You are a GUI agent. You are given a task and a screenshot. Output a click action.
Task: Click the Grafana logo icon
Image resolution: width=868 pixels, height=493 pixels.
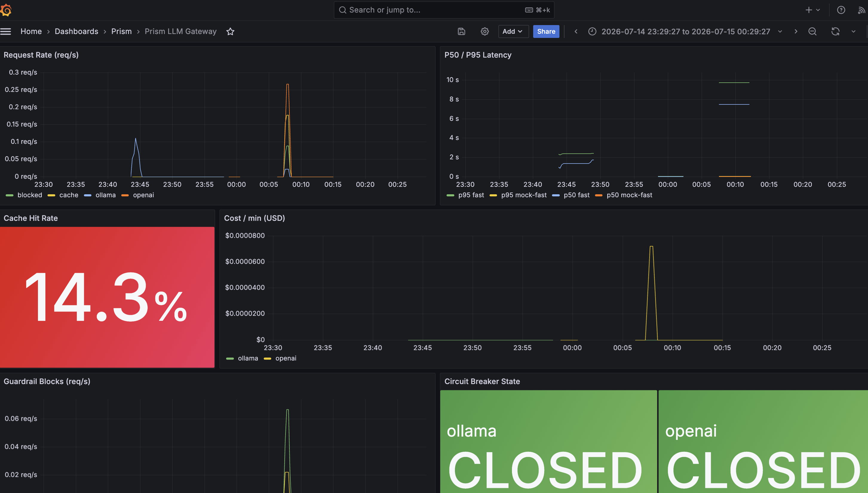(6, 10)
